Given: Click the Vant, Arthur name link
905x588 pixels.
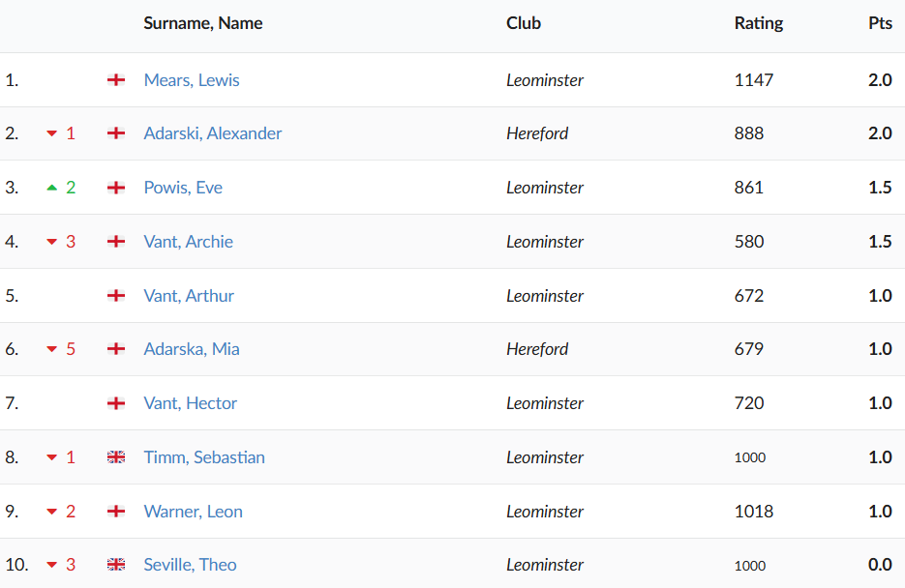Looking at the screenshot, I should [189, 296].
